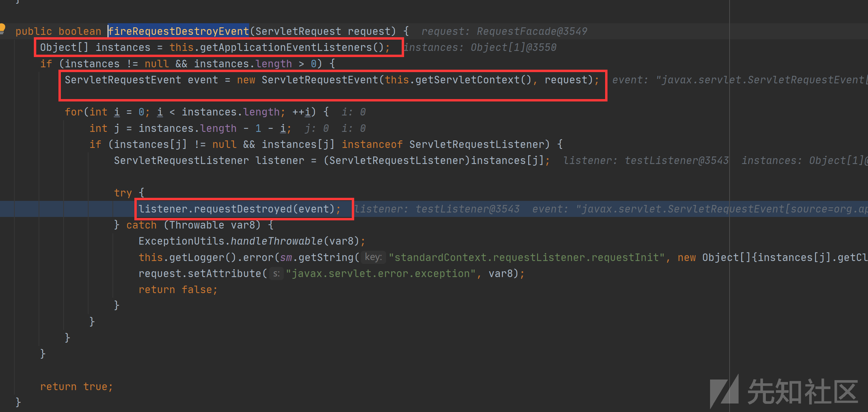Image resolution: width=868 pixels, height=412 pixels.
Task: Click the yellow intention lightbulb icon
Action: [2, 28]
